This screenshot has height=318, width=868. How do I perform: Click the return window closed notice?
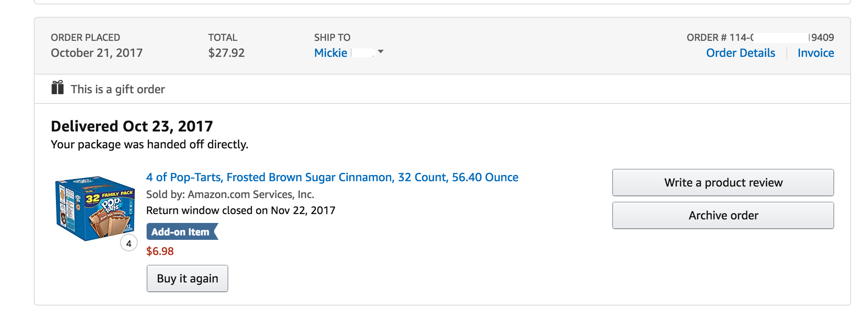coord(241,211)
